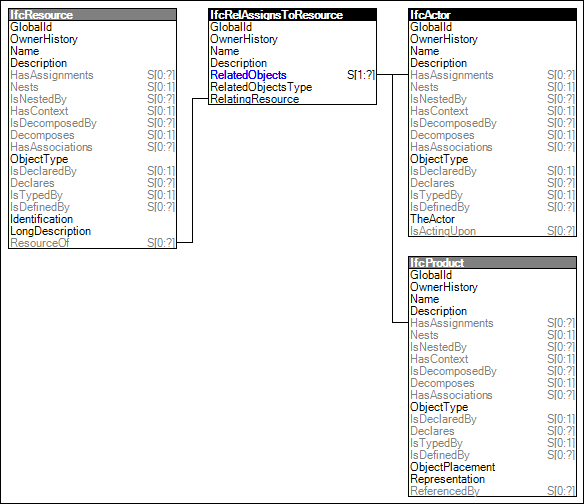Click GlobalId in the IfcRelAssignsToResource box

(231, 27)
